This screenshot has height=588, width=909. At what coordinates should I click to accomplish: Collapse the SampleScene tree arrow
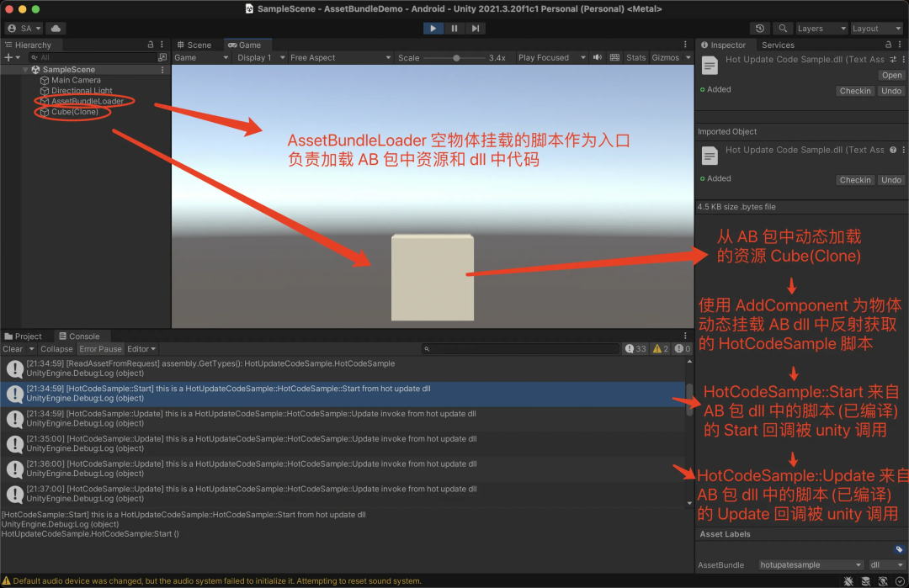tap(25, 70)
